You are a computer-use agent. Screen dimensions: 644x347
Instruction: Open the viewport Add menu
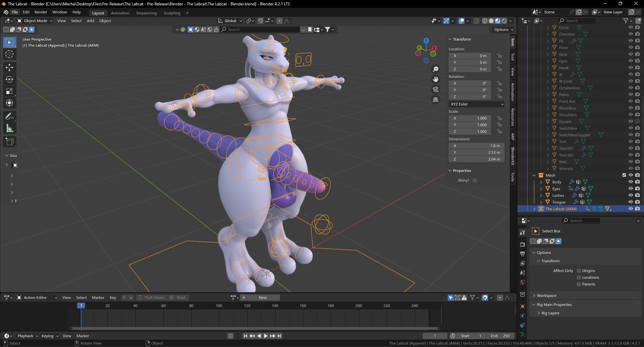(91, 21)
